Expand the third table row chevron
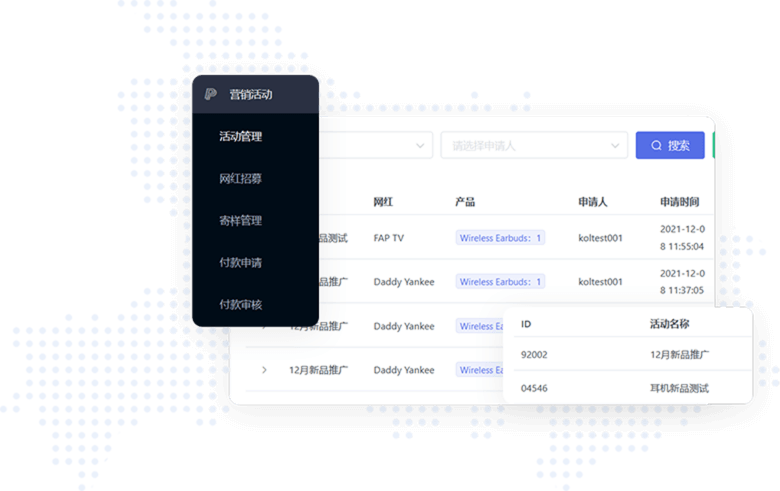780x491 pixels. [264, 326]
